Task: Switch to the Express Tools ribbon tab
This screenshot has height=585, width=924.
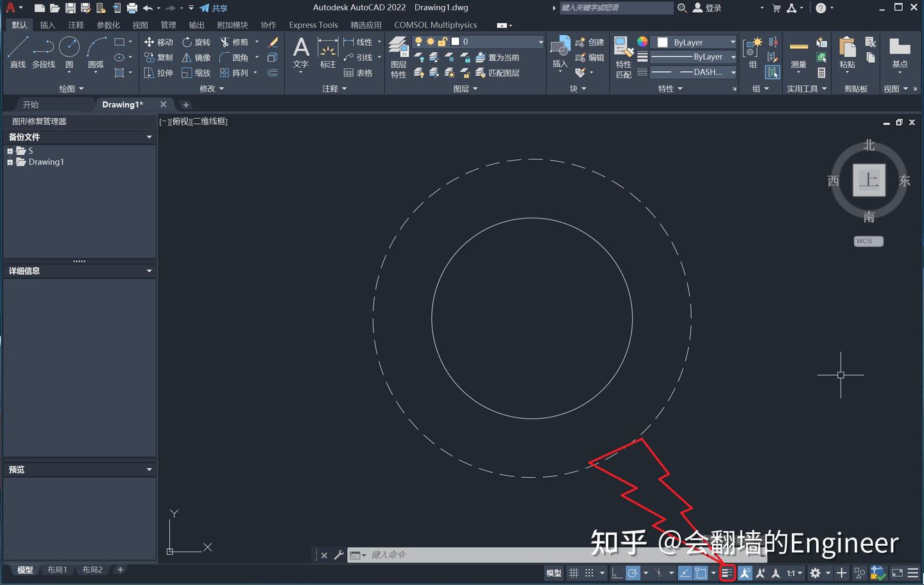Action: [313, 25]
